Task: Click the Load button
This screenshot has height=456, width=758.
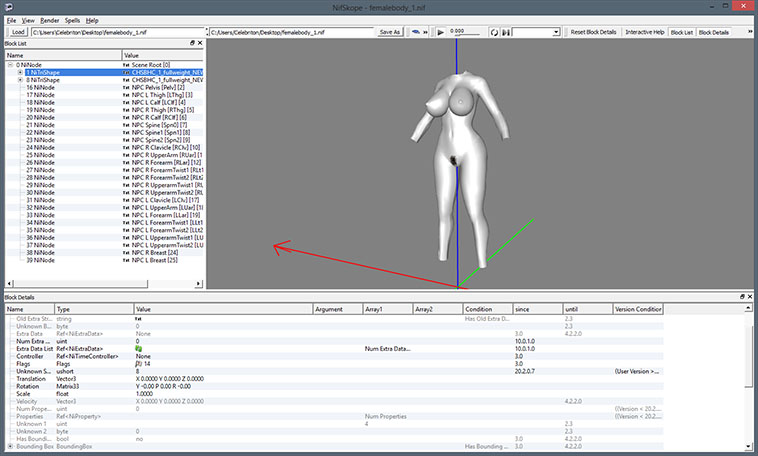Action: click(x=18, y=32)
